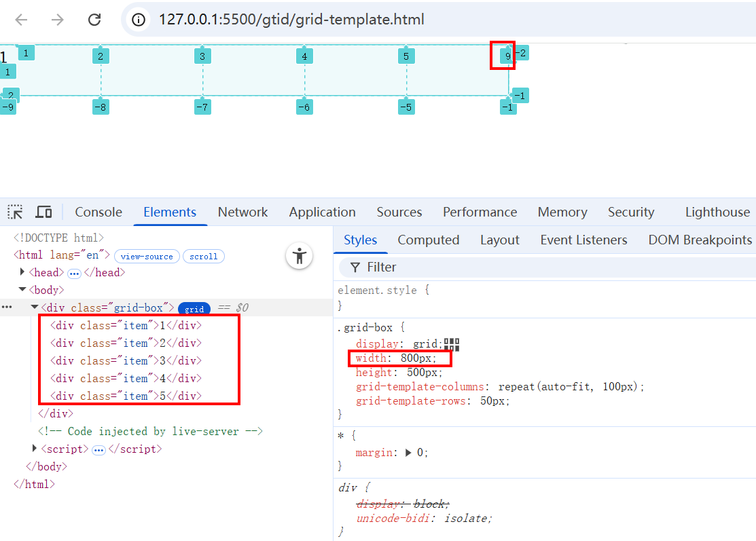Go back with the browser back arrow
756x541 pixels.
pyautogui.click(x=22, y=20)
